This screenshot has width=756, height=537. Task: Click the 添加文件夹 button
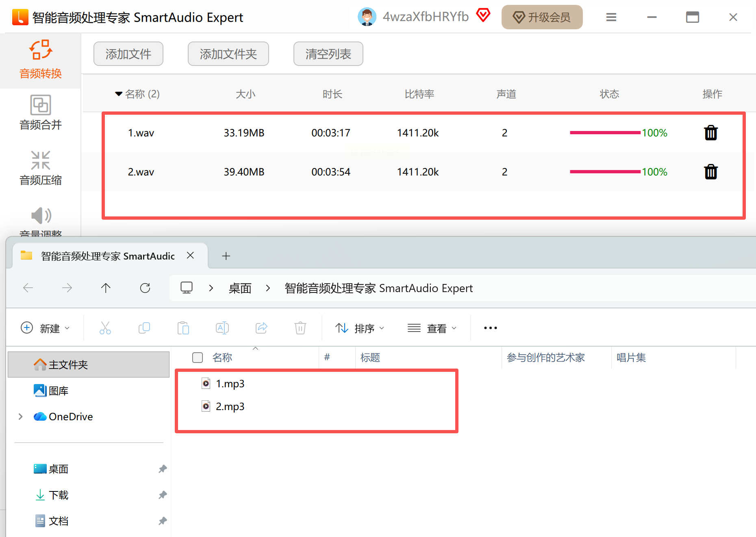point(228,54)
